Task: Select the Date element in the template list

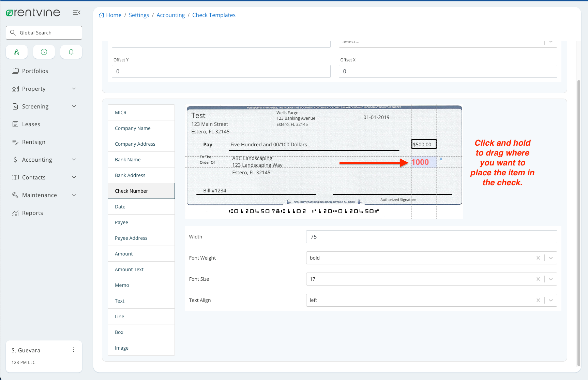Action: (141, 206)
